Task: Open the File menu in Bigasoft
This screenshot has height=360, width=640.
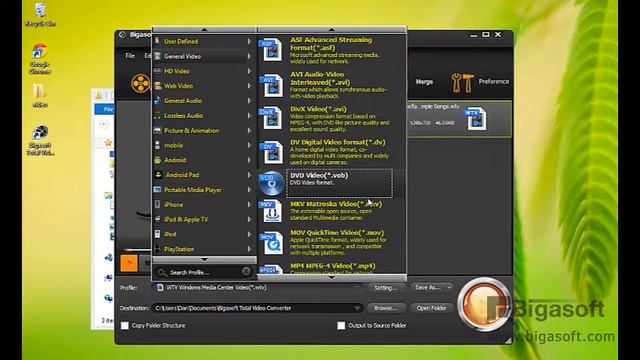Action: click(130, 56)
